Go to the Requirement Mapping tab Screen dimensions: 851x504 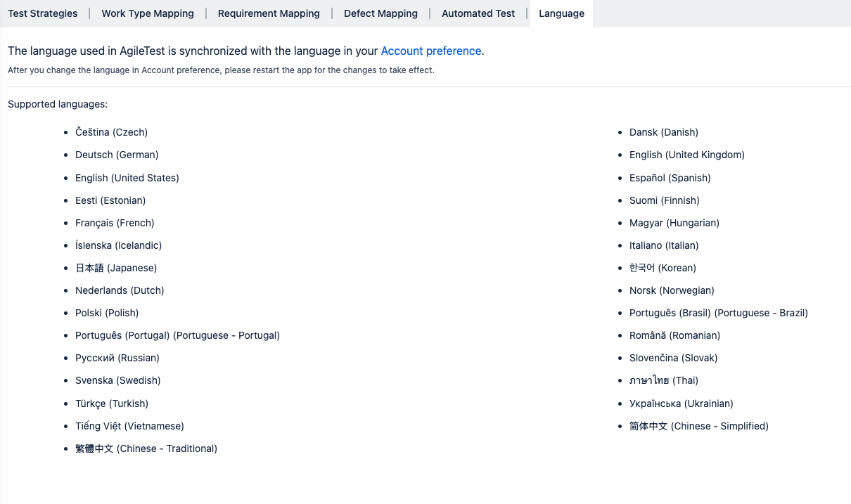(x=269, y=13)
